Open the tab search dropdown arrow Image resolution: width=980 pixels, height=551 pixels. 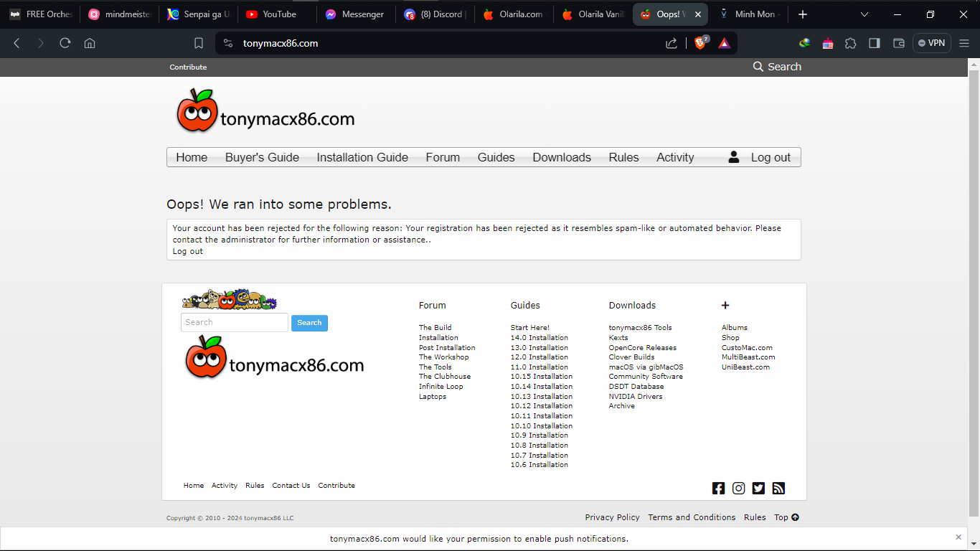(864, 14)
